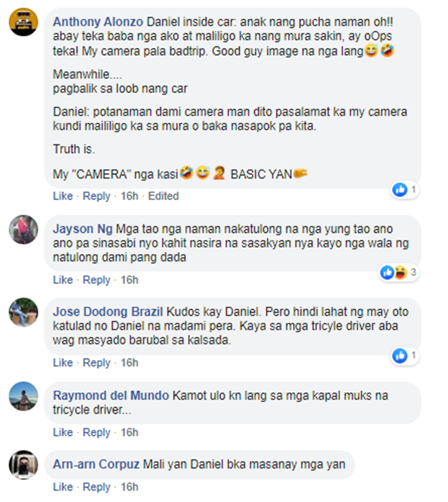Image resolution: width=448 pixels, height=502 pixels.
Task: View reactions icon on Jayson Ng's comment
Action: 394,273
